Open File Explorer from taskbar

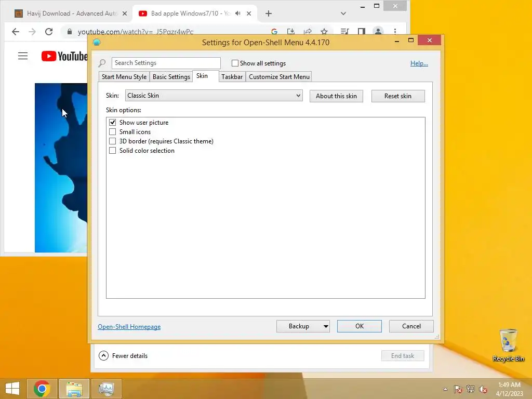[x=74, y=389]
